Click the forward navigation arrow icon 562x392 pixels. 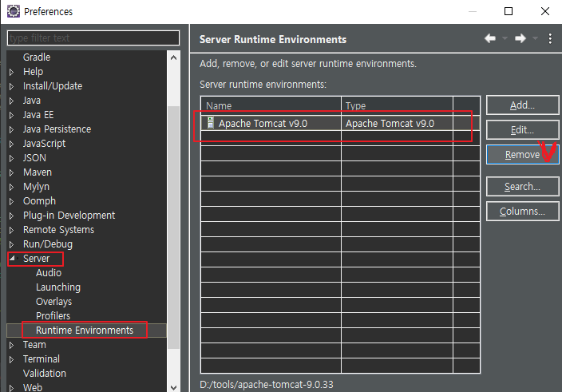[520, 38]
